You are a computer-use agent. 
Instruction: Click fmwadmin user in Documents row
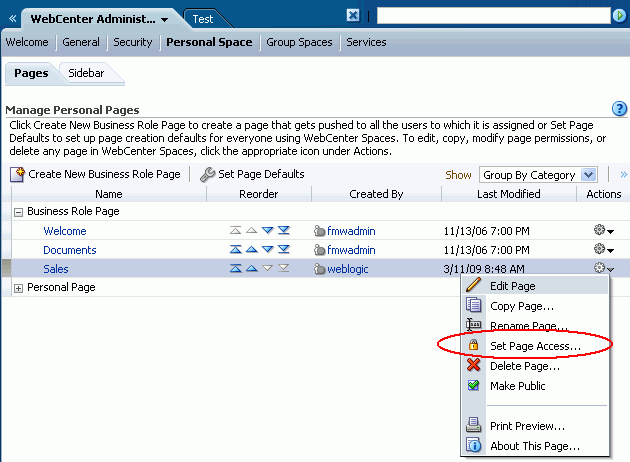pos(351,250)
